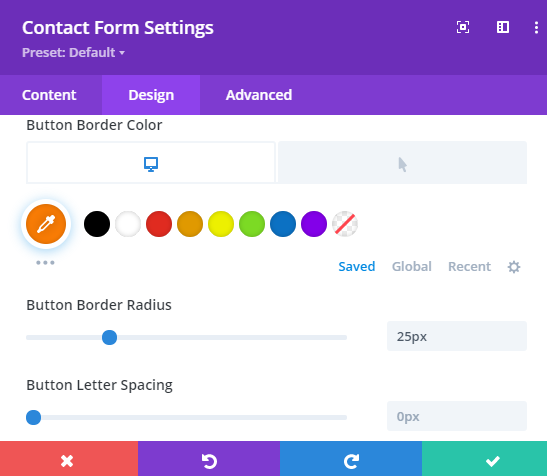The height and width of the screenshot is (476, 547).
Task: Pick the blue color swatch
Action: (283, 224)
